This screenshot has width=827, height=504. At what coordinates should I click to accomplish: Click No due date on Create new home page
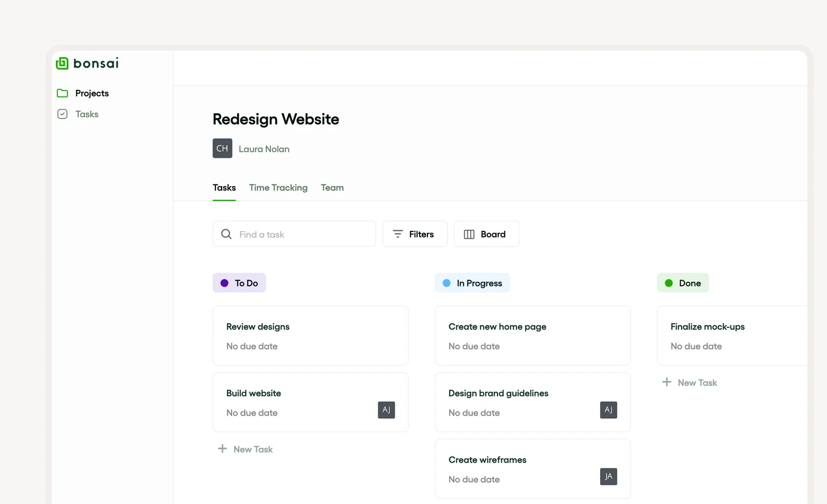[474, 346]
